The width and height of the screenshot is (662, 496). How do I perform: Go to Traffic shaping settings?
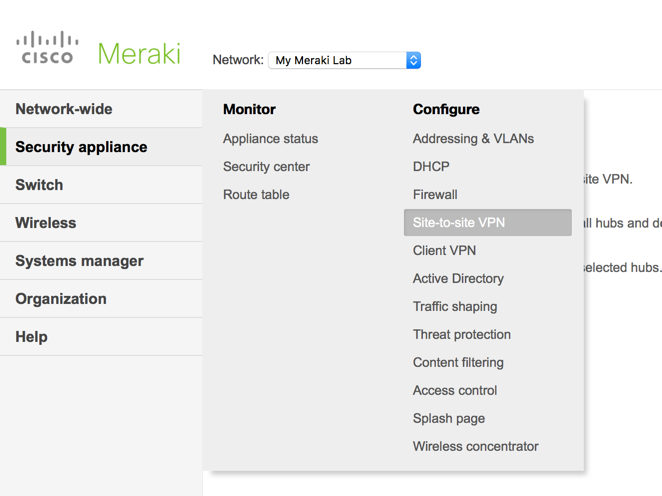455,306
